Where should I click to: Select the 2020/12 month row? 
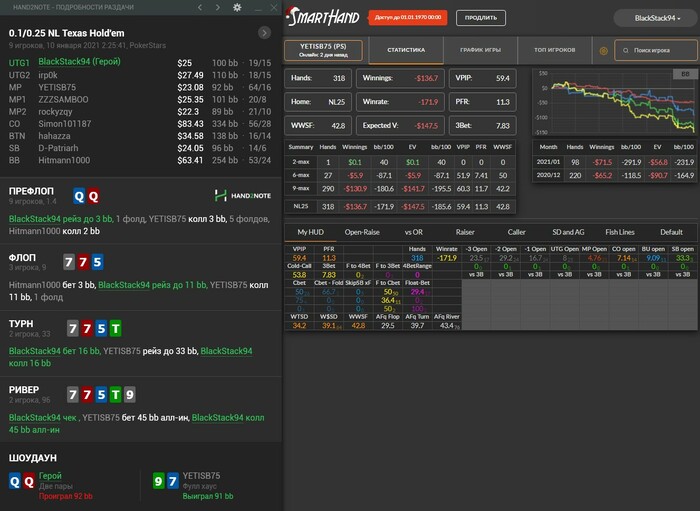(615, 175)
